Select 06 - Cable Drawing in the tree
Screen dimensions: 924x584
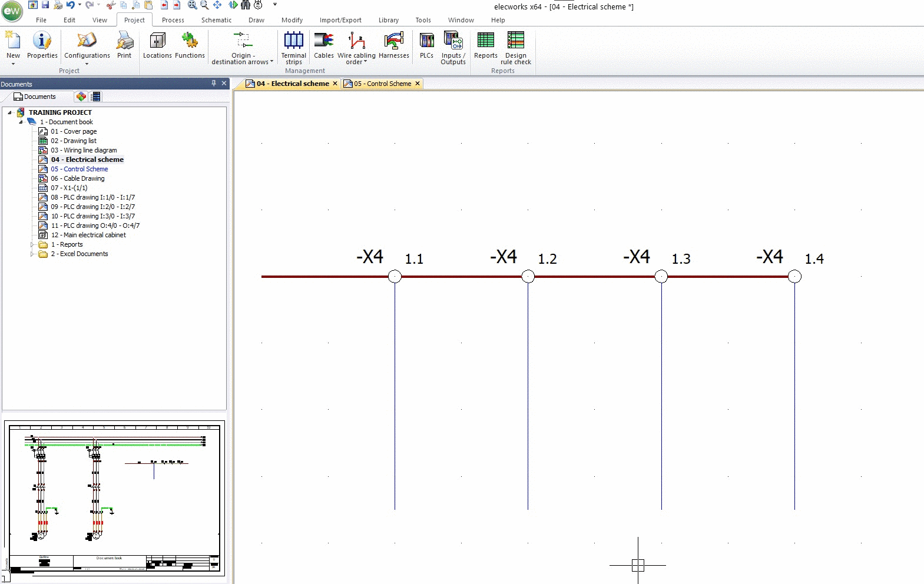pos(78,178)
